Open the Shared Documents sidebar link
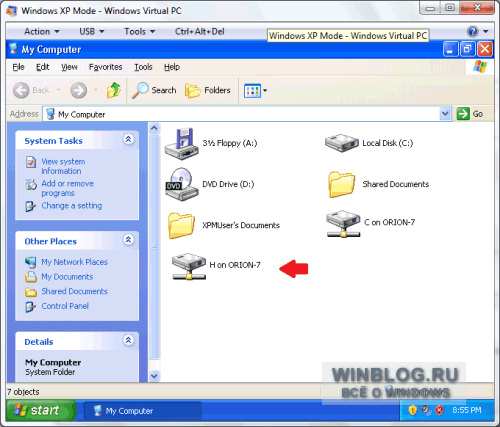 pyautogui.click(x=74, y=292)
